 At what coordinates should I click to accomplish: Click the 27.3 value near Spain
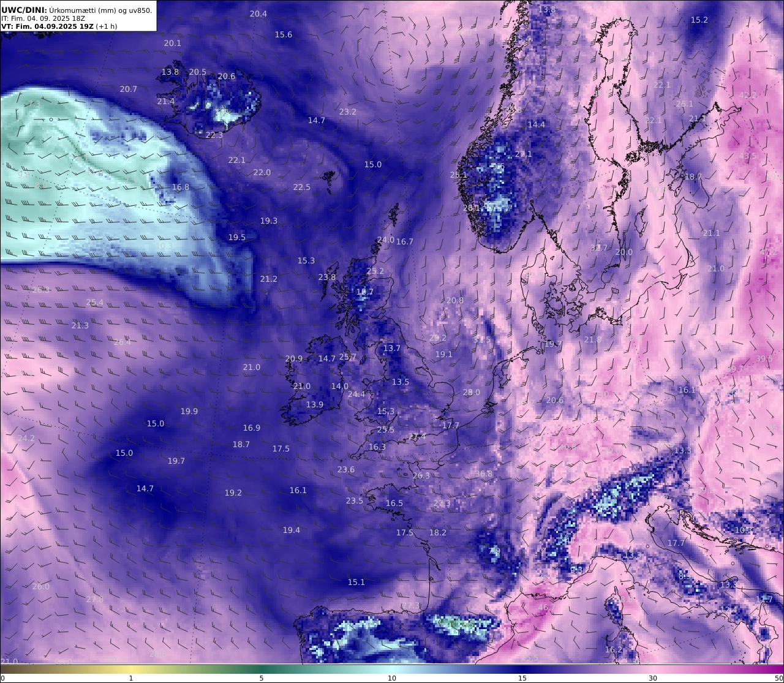click(411, 605)
